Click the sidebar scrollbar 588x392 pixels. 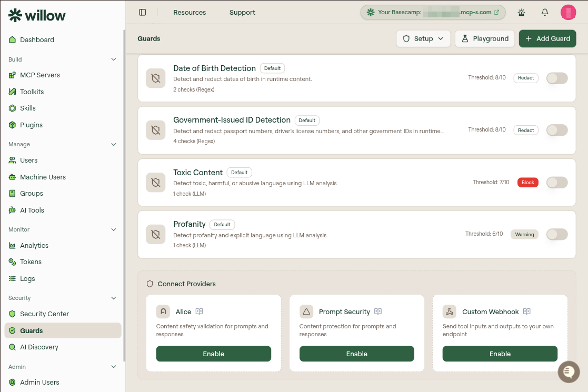[x=124, y=195]
